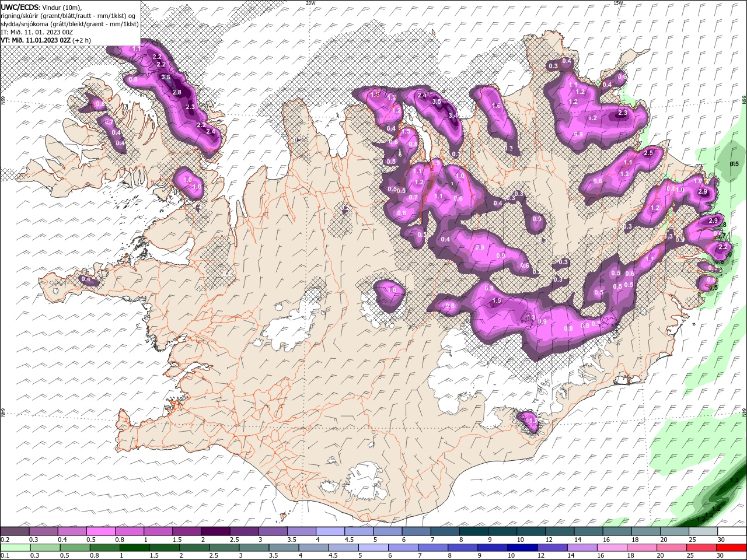
Task: Click snow legend swatch between 8 and 9
Action: (473, 531)
